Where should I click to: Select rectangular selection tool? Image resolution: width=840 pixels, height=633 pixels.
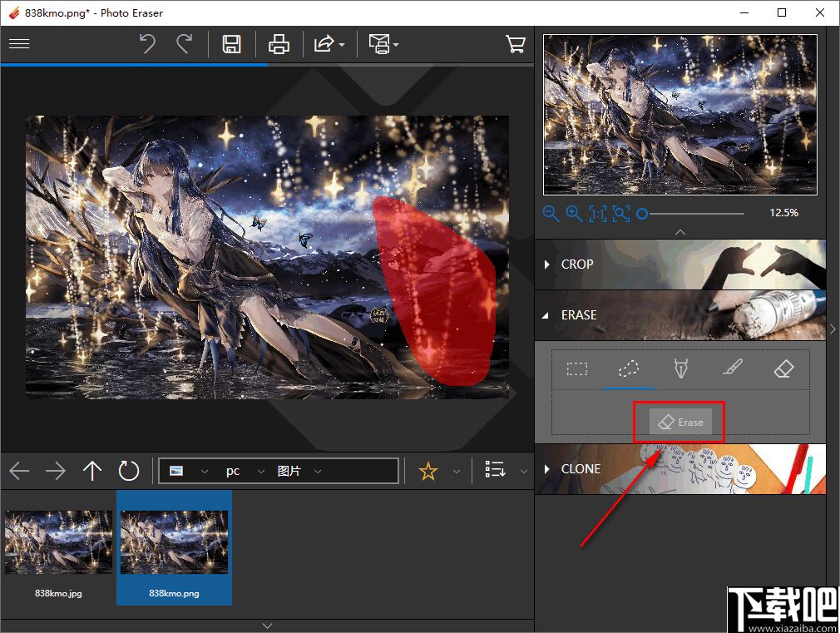(577, 368)
